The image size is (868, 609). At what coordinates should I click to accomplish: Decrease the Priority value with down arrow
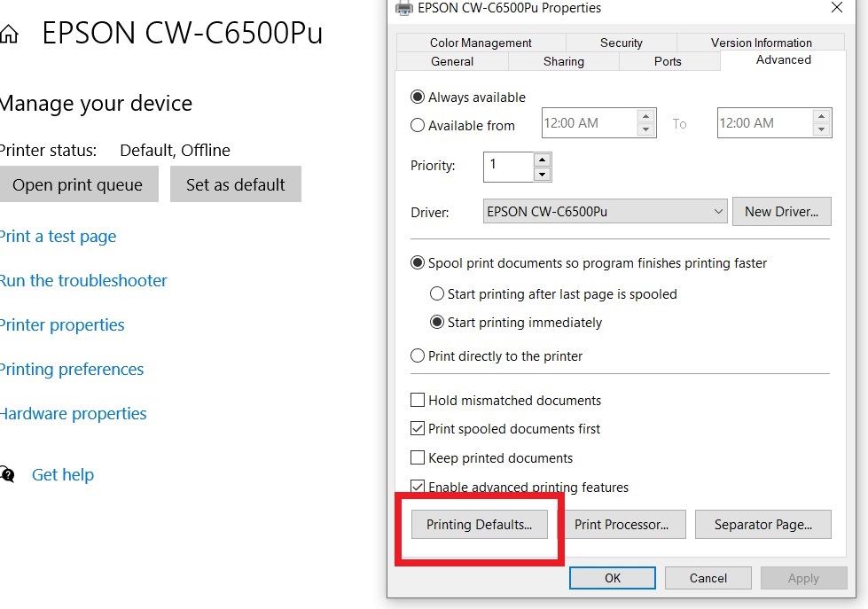[x=542, y=175]
